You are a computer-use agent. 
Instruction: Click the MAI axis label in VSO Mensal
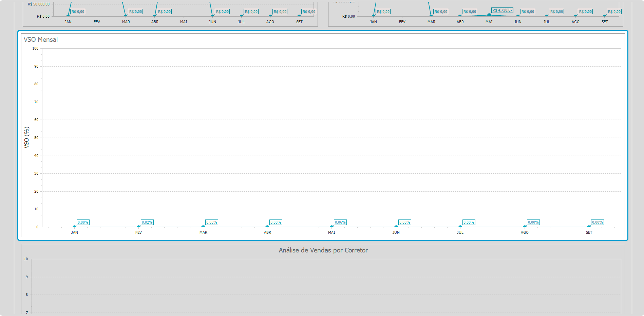point(332,232)
